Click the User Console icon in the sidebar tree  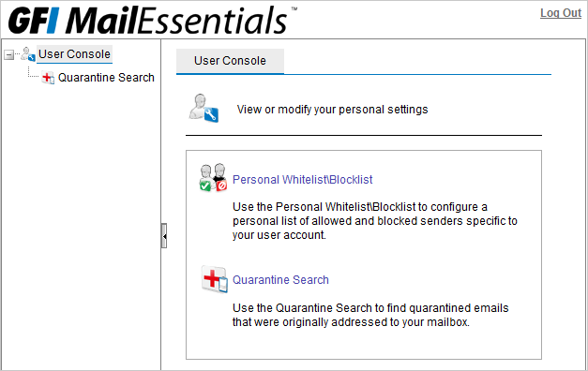click(28, 54)
